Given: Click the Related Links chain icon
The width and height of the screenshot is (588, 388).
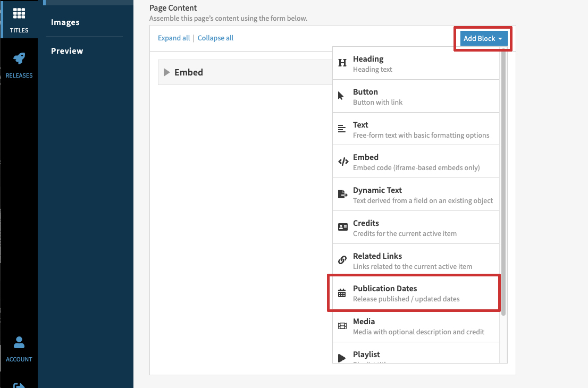Looking at the screenshot, I should pos(343,260).
